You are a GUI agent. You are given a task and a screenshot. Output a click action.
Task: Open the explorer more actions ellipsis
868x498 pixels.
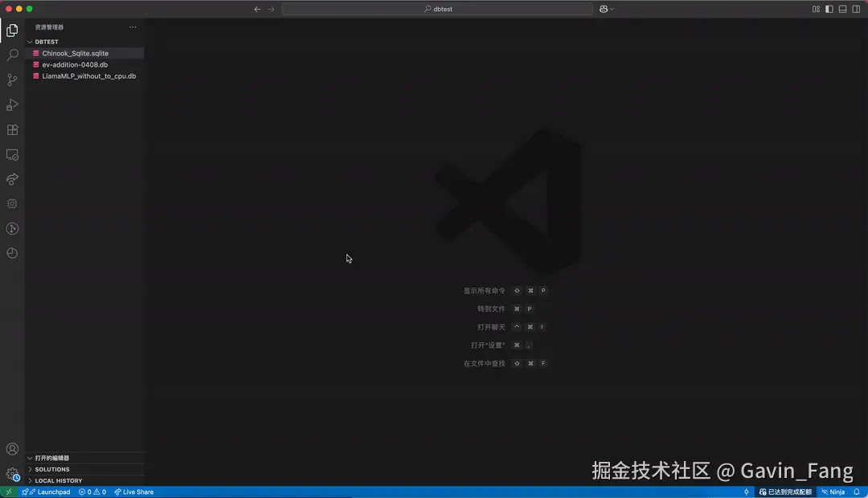133,27
